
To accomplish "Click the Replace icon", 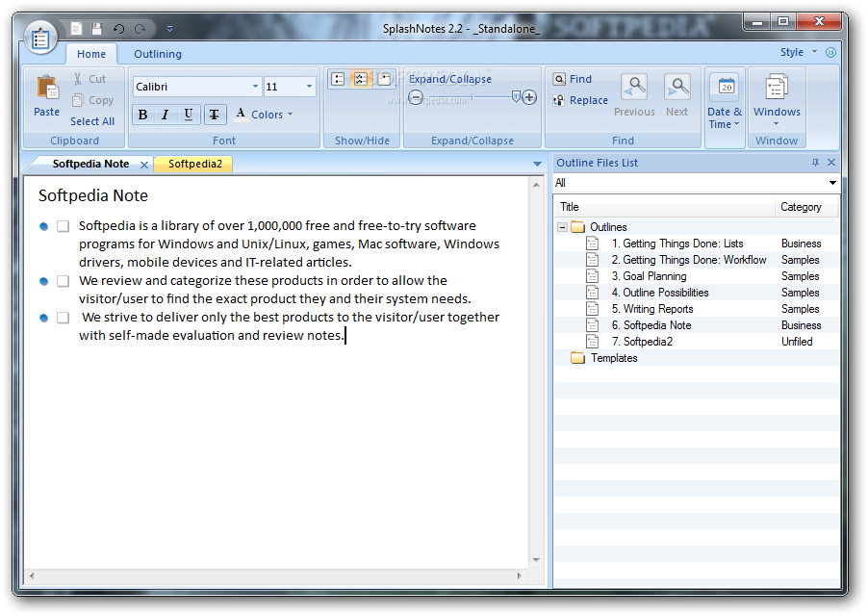I will (559, 100).
